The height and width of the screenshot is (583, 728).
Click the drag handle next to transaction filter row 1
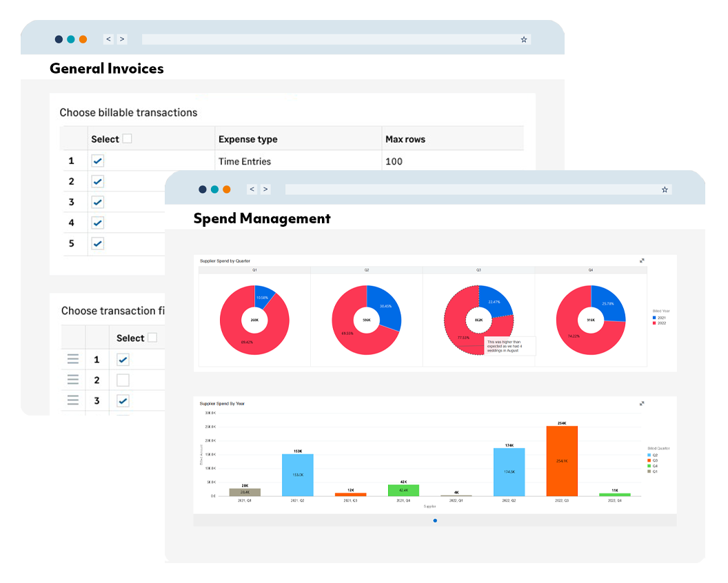pos(72,359)
